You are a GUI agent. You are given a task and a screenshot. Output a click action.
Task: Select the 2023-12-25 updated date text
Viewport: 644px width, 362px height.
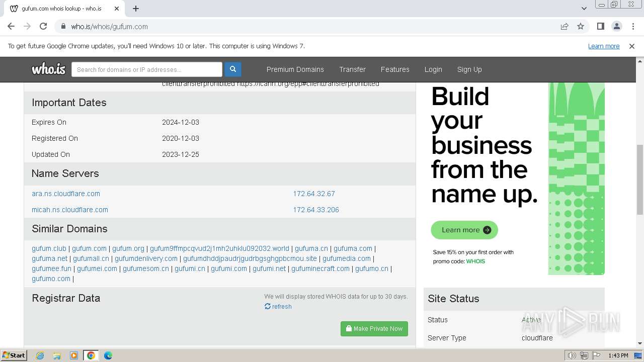pos(181,154)
